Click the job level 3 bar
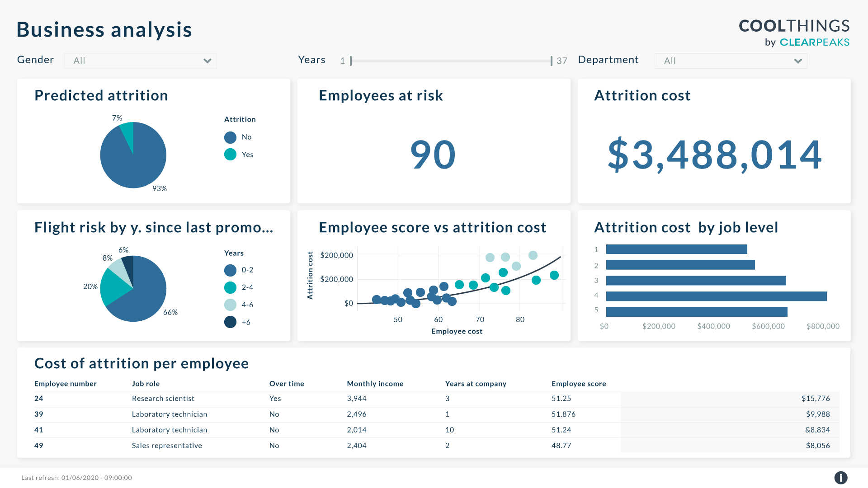The width and height of the screenshot is (868, 488). 696,281
